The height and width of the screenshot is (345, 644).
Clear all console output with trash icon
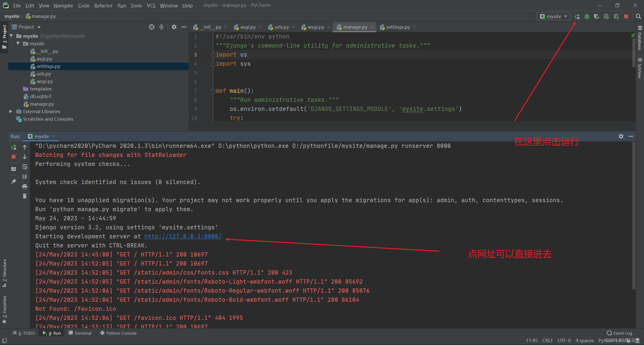[x=25, y=196]
